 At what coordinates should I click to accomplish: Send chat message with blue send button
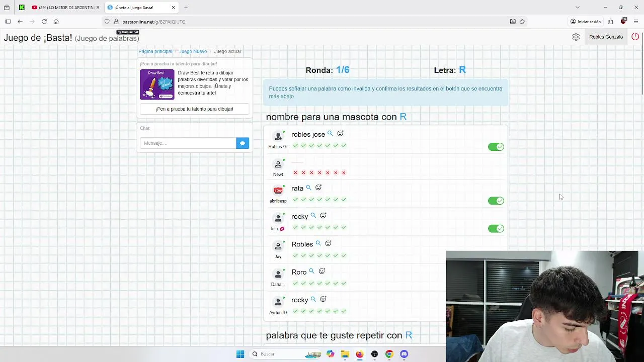[243, 143]
